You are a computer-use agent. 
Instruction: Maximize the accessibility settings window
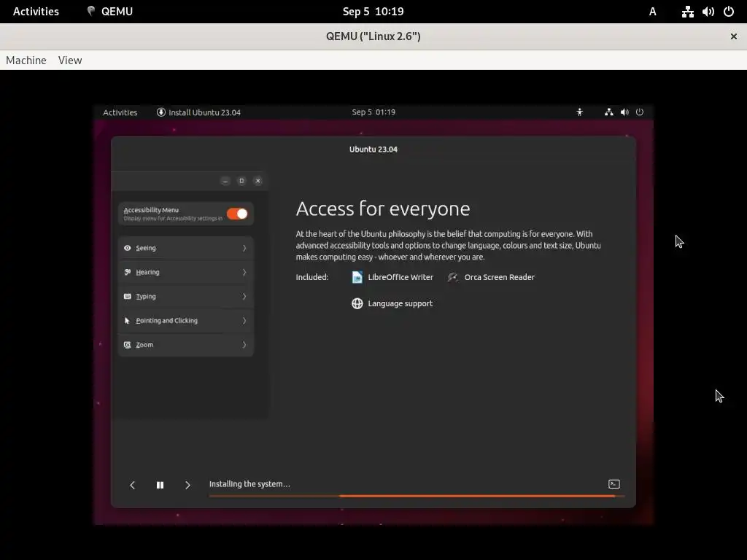(241, 181)
